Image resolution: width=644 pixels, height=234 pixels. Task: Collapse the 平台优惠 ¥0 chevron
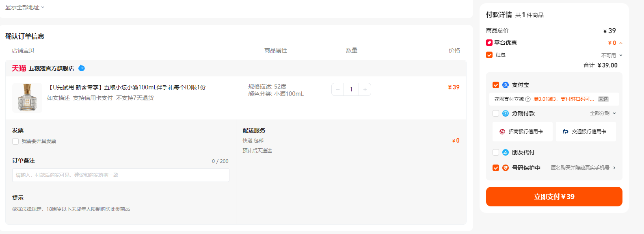tap(621, 43)
